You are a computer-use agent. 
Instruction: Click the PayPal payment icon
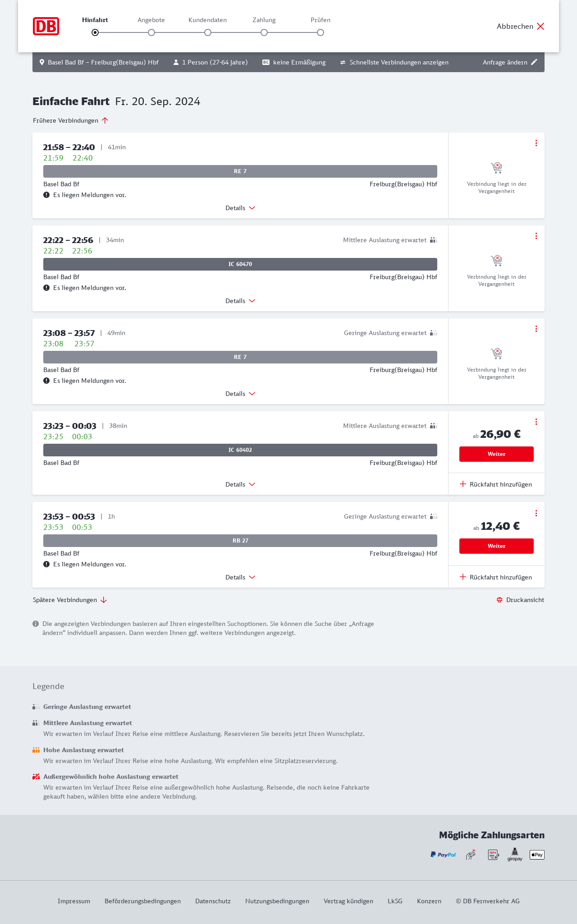(x=443, y=855)
